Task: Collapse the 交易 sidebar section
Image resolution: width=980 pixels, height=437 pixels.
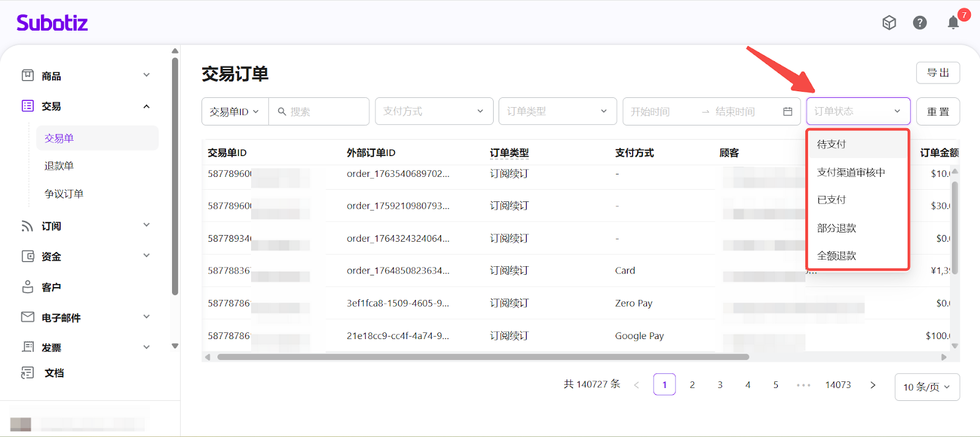Action: 146,106
